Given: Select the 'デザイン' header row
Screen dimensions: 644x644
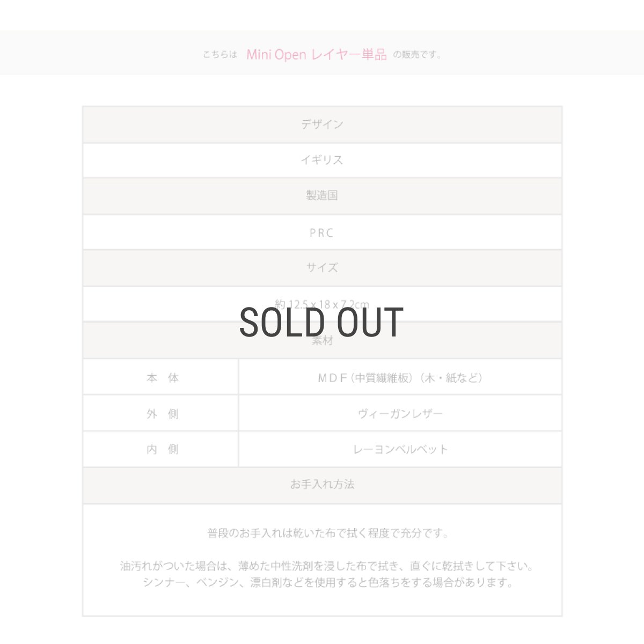Looking at the screenshot, I should pyautogui.click(x=322, y=125).
